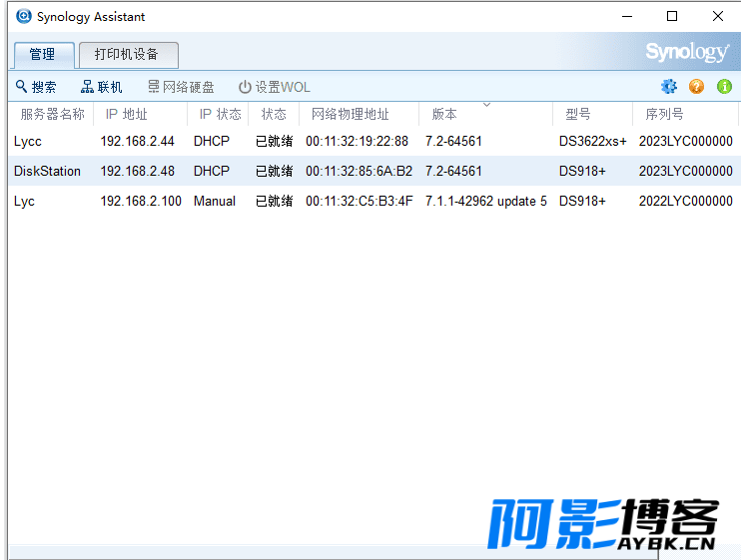Click the MAC address 00:11:32:85:6A:B2
Screen dimensions: 741x560
(360, 171)
